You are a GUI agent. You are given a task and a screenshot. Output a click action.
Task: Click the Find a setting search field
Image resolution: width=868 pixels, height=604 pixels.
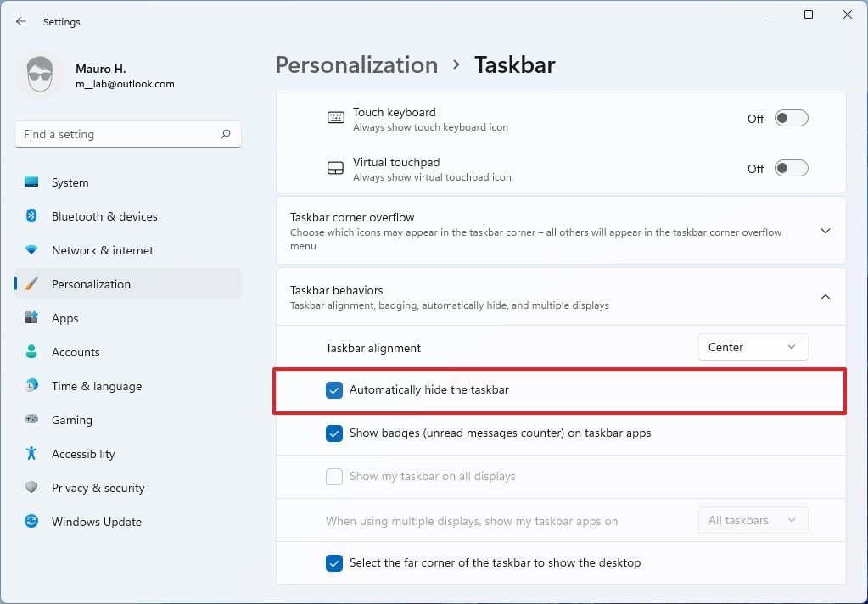tap(127, 134)
